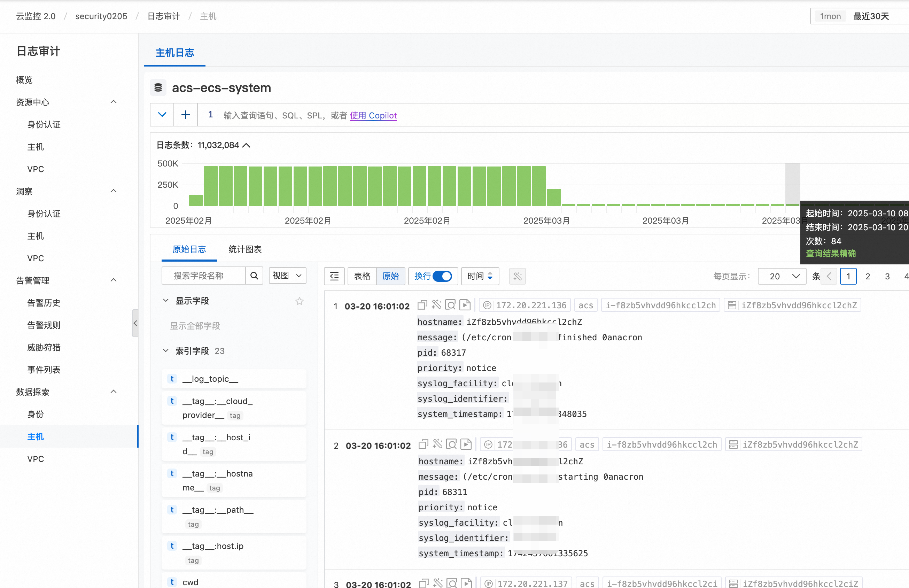Screen dimensions: 909x588
Task: Click the indent/collapse list icon in log toolbar
Action: tap(334, 276)
